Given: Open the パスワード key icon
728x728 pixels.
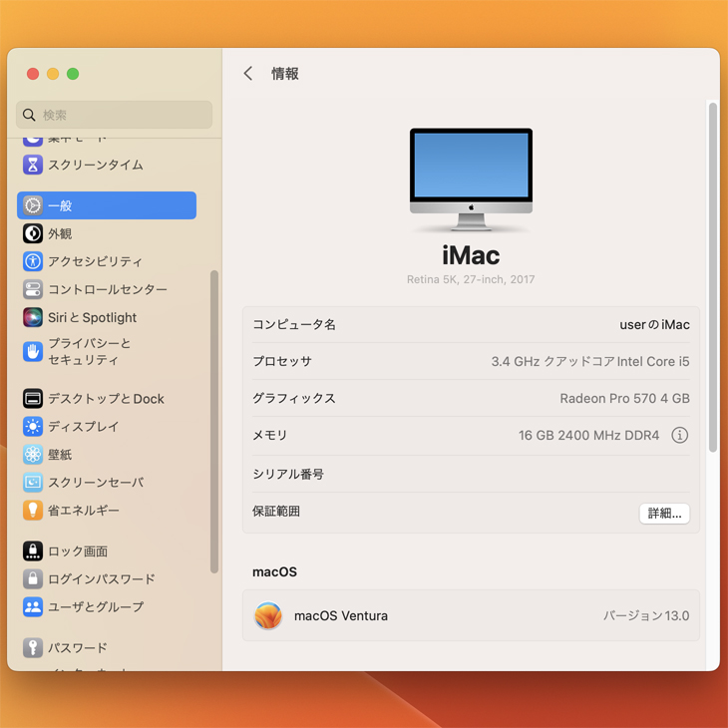Looking at the screenshot, I should click(x=33, y=647).
